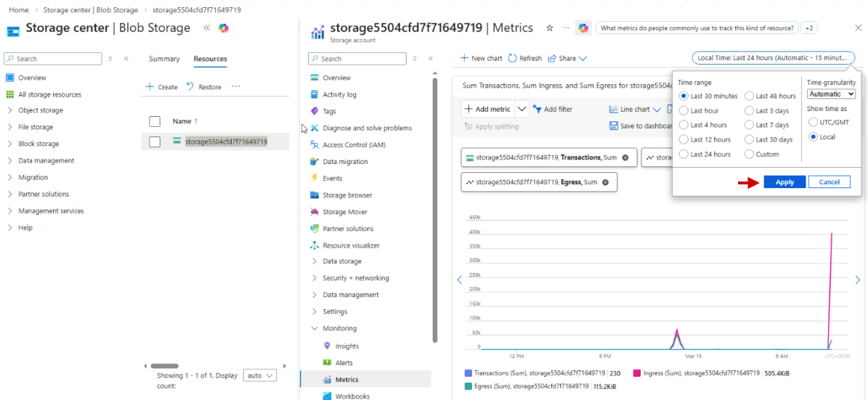Choose UTC/GMT for show time as
The image size is (868, 400).
point(813,122)
